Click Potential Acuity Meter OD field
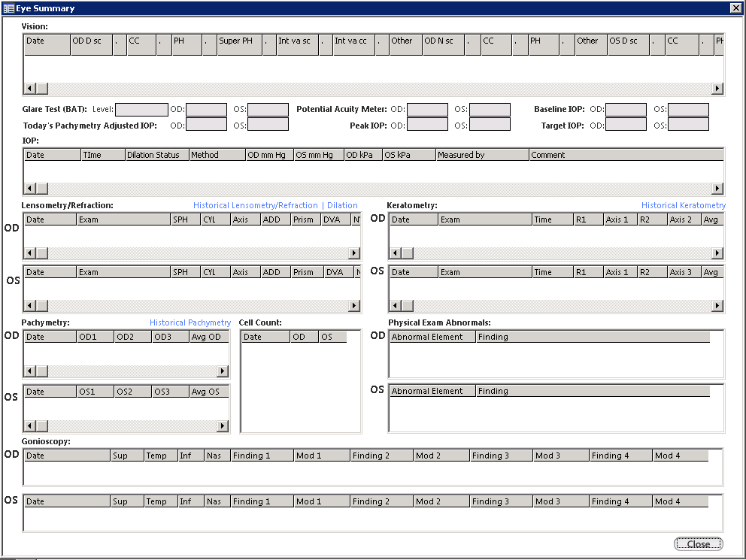 point(427,110)
